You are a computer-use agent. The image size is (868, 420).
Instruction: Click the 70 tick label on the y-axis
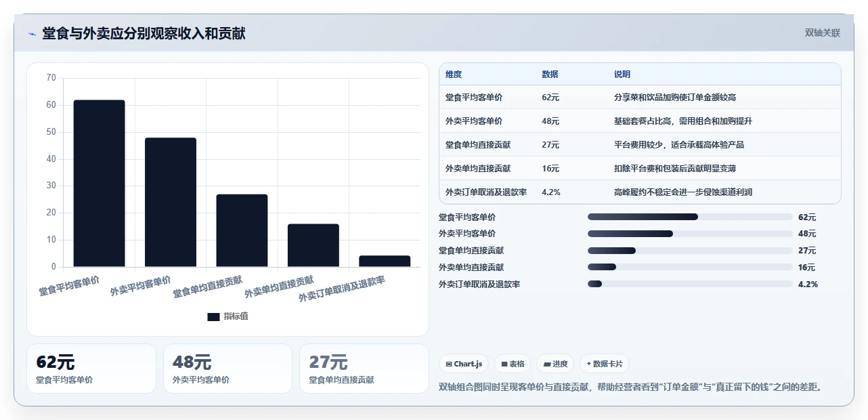51,78
